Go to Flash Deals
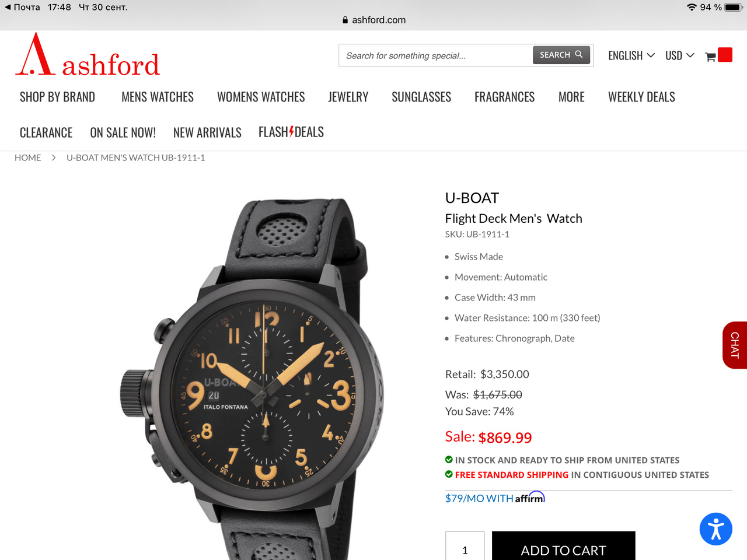This screenshot has width=747, height=560. click(291, 132)
